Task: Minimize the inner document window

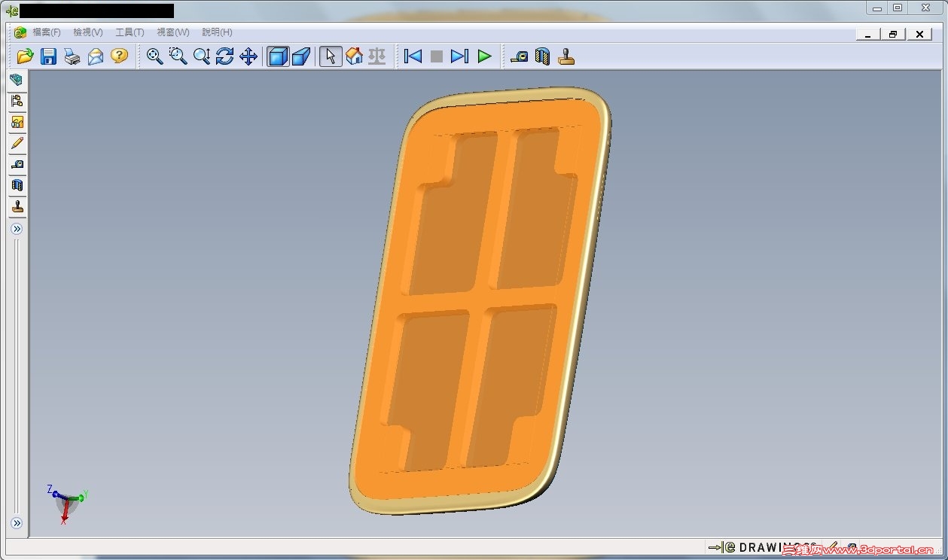Action: pyautogui.click(x=867, y=35)
